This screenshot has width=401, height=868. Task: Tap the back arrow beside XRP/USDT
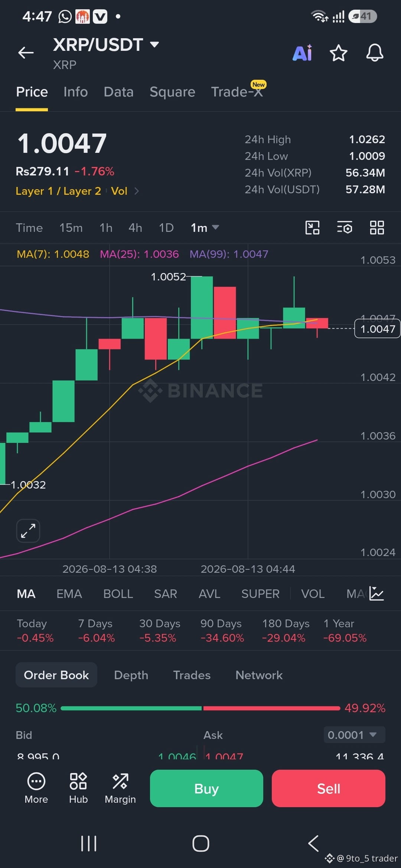click(26, 53)
